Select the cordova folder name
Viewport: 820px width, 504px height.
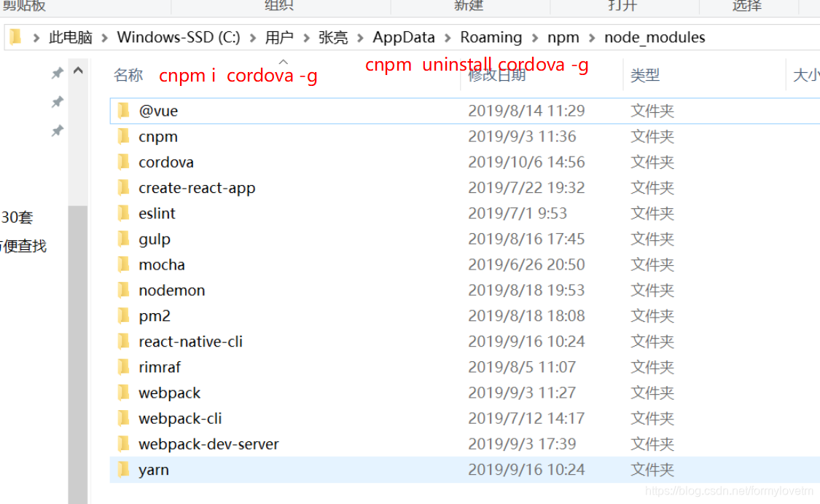[165, 162]
